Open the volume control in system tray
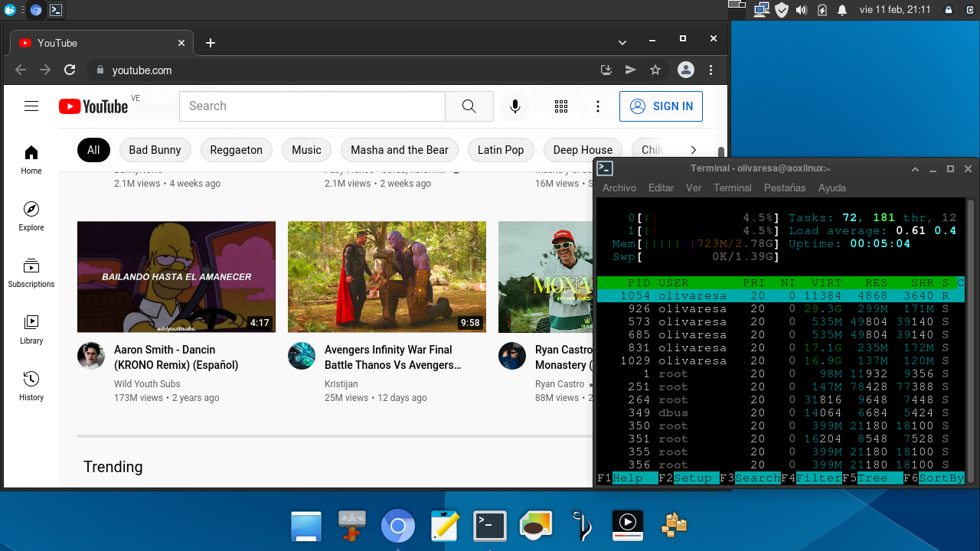The image size is (980, 551). tap(802, 10)
